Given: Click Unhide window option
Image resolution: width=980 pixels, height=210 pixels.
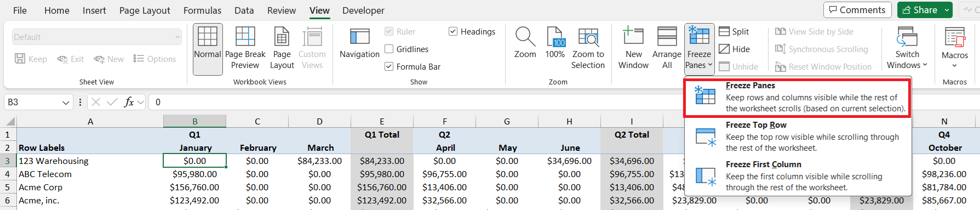Looking at the screenshot, I should [x=738, y=67].
